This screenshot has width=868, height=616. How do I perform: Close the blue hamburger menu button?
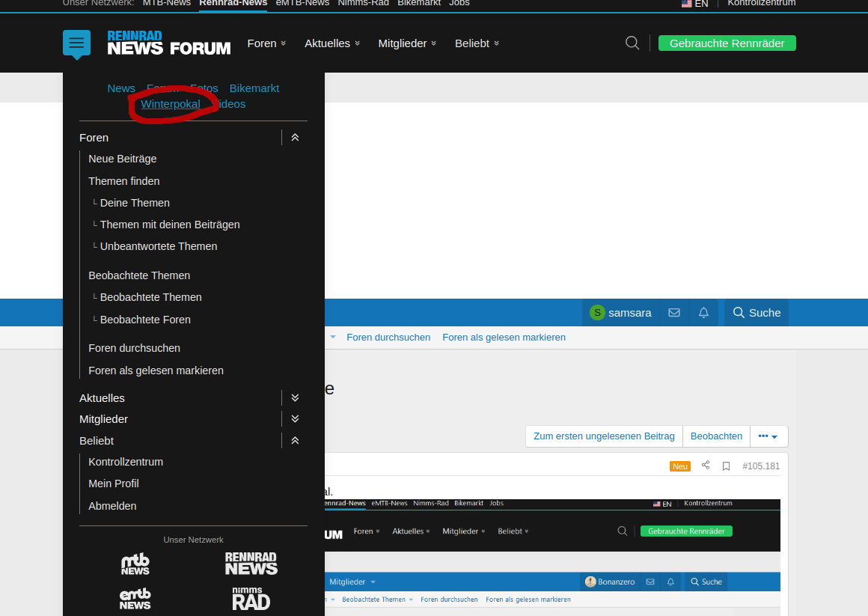[76, 43]
